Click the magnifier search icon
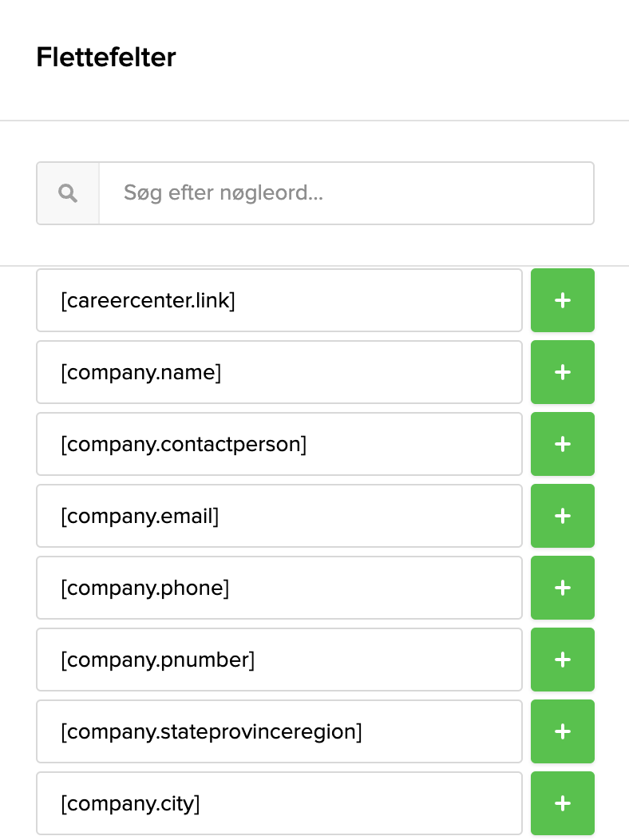 [x=68, y=193]
